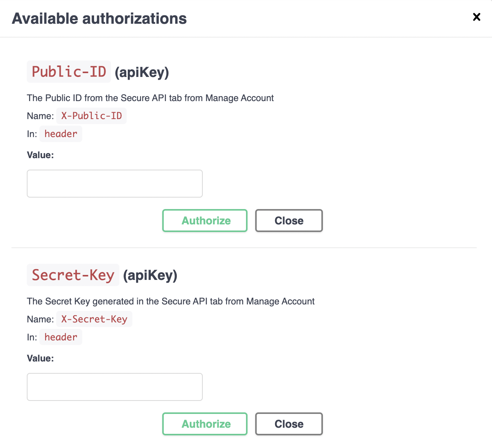Viewport: 492px width, 448px height.
Task: Click header code tag under X-Public-ID
Action: [x=61, y=134]
